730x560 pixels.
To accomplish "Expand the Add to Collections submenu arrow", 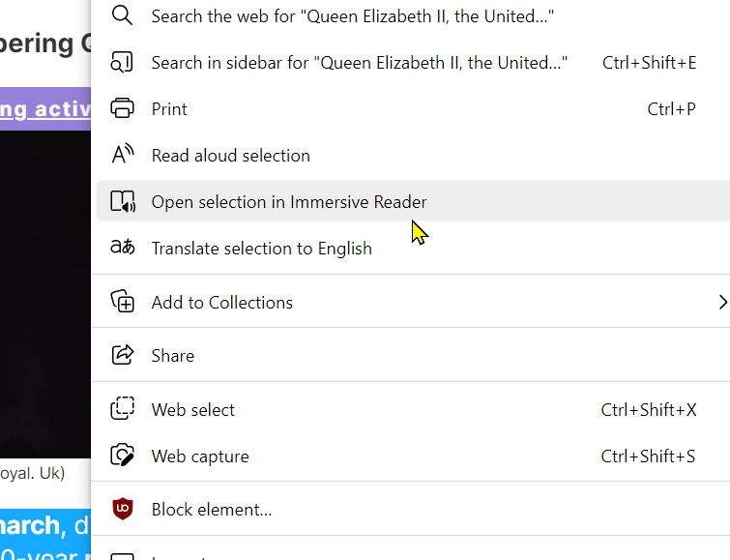I will pyautogui.click(x=722, y=302).
